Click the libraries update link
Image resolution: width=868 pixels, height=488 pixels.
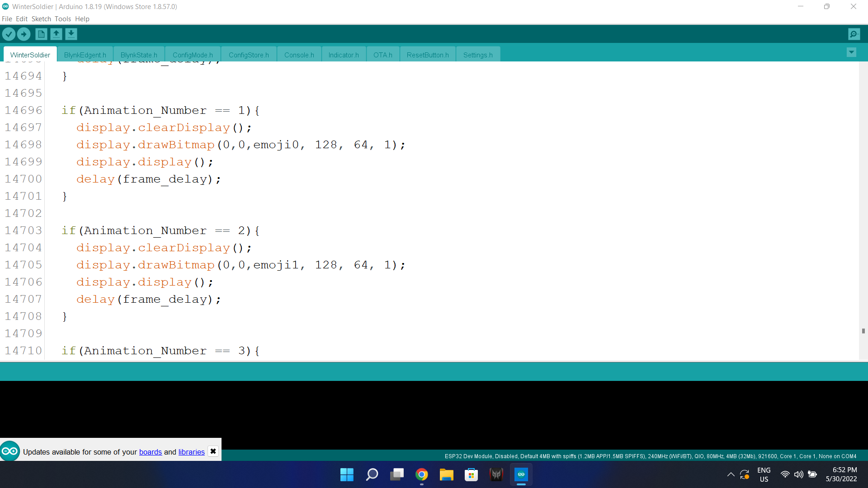191,452
